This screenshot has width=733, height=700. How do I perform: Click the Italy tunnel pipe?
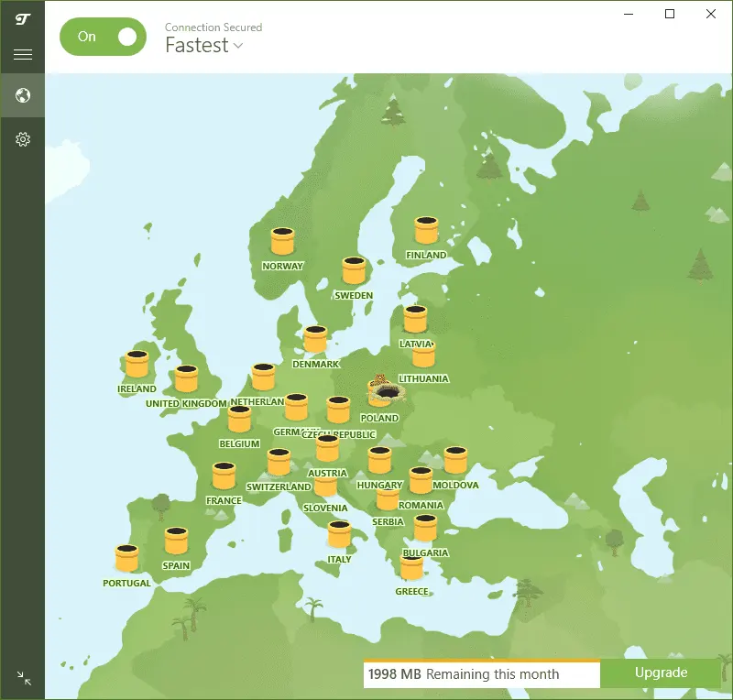[339, 534]
